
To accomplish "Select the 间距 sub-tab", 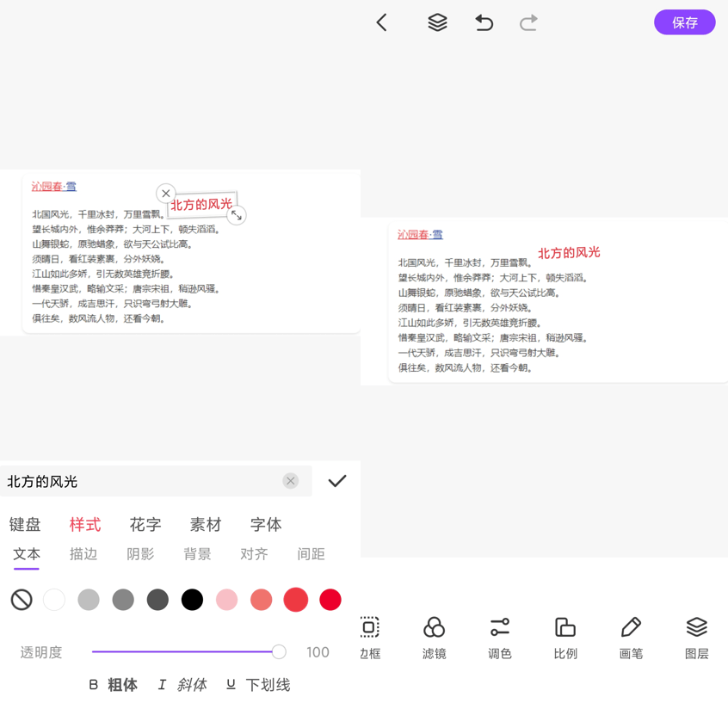I will [x=311, y=554].
